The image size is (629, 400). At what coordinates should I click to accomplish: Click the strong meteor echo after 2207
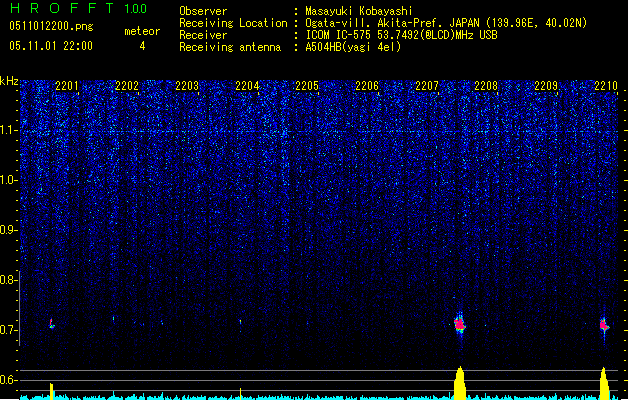460,323
